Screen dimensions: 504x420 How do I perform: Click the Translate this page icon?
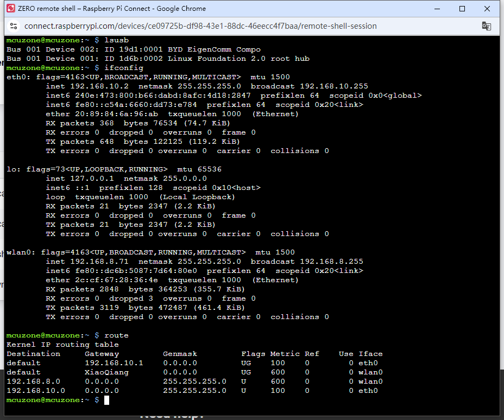(x=486, y=26)
